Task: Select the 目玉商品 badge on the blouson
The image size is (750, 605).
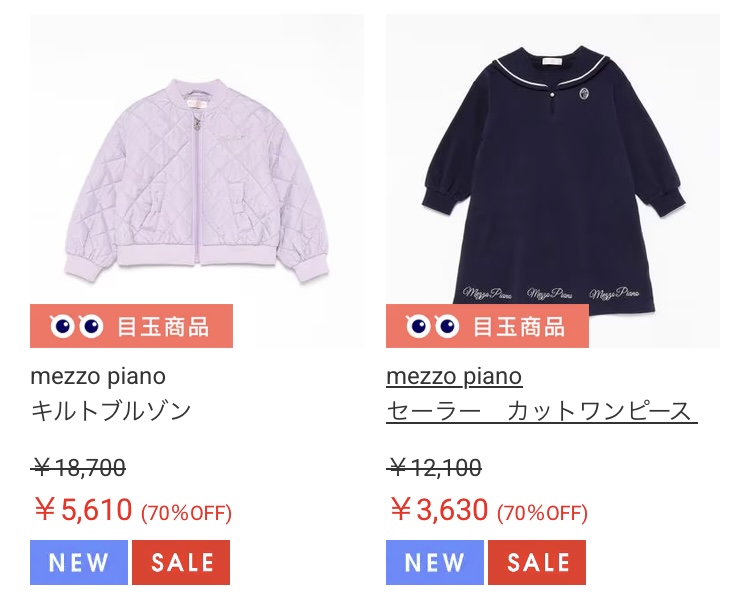Action: point(132,326)
